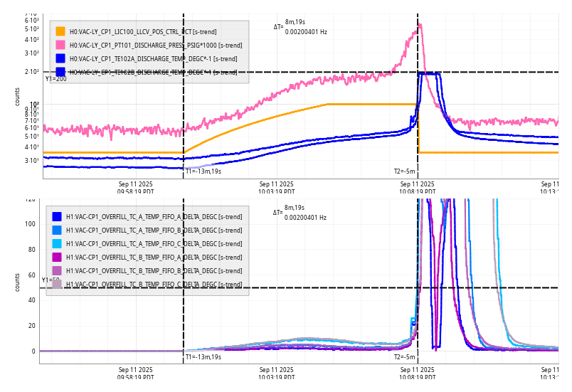The width and height of the screenshot is (572, 392).
Task: Click the magenta OVERFILL_TC_B_TEMP_FIFO_A legend marker
Action: pyautogui.click(x=57, y=258)
